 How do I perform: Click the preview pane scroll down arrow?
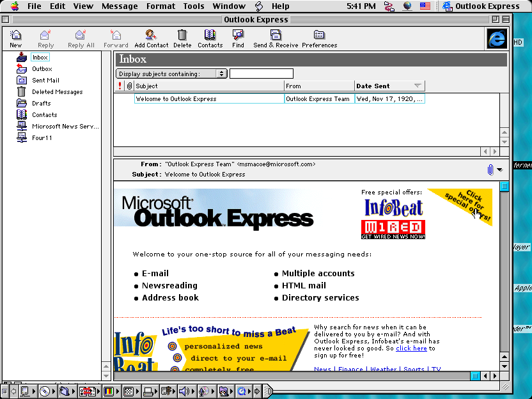click(505, 366)
